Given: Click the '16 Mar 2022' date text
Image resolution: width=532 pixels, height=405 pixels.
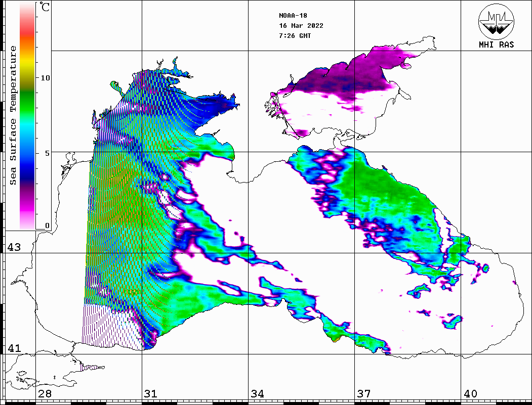Looking at the screenshot, I should (x=301, y=26).
